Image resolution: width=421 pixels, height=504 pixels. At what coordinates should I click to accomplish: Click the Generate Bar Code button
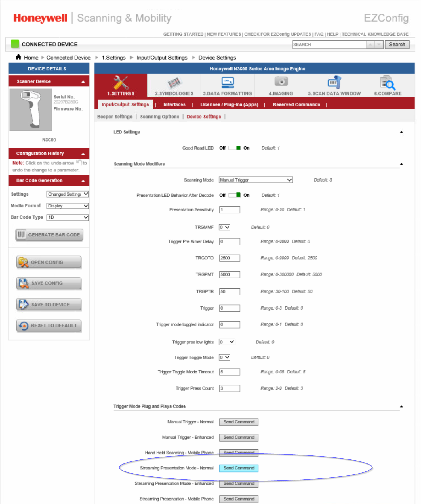49,235
